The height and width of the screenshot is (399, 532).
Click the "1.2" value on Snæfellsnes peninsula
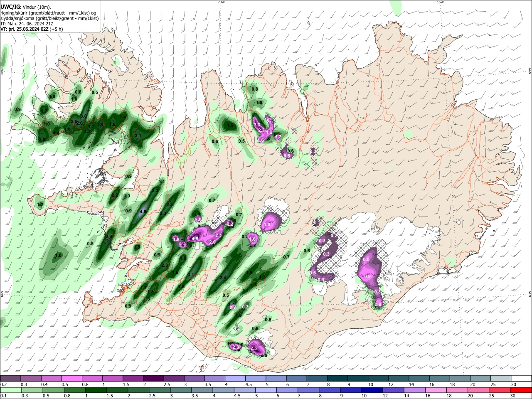(x=40, y=204)
